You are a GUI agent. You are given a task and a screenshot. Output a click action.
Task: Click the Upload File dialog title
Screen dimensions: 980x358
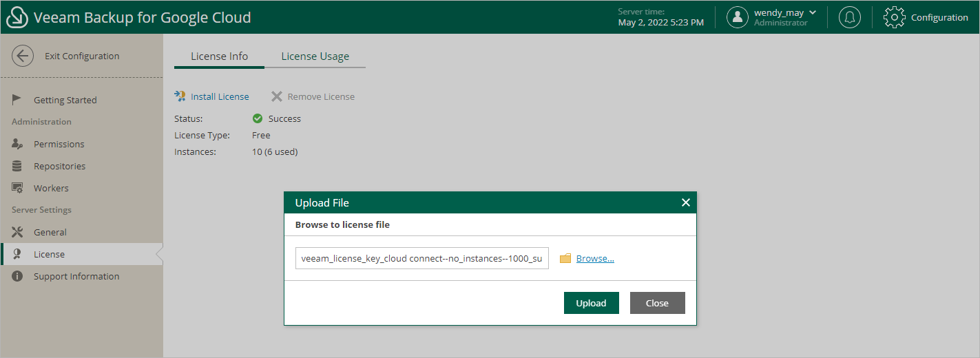322,202
